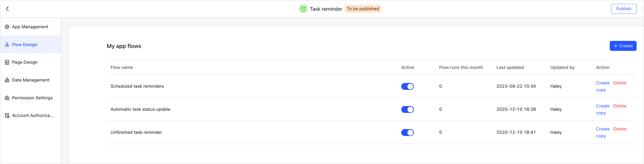644x164 pixels.
Task: Open the Page Design section
Action: (25, 63)
